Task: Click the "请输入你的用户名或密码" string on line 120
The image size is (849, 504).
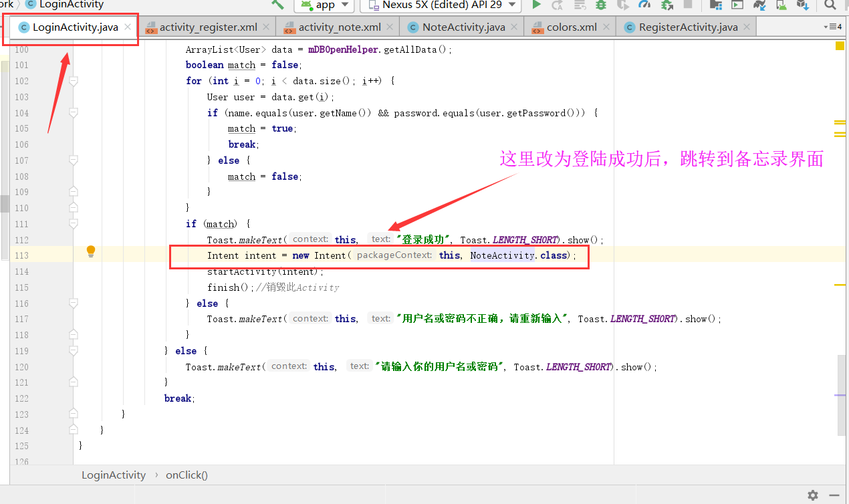Action: click(x=439, y=367)
